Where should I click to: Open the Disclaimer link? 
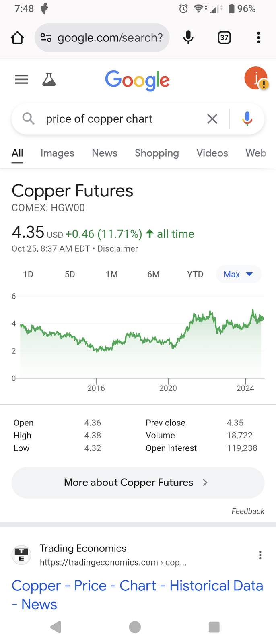[x=117, y=249]
